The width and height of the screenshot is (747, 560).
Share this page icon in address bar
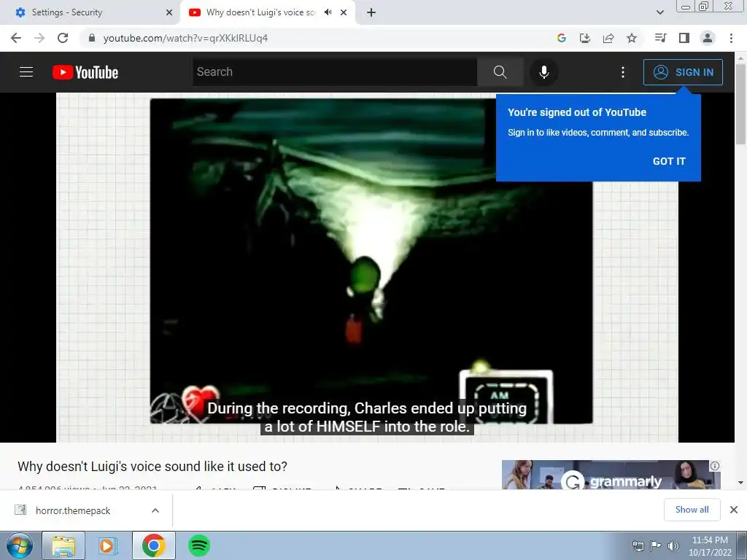pos(608,38)
